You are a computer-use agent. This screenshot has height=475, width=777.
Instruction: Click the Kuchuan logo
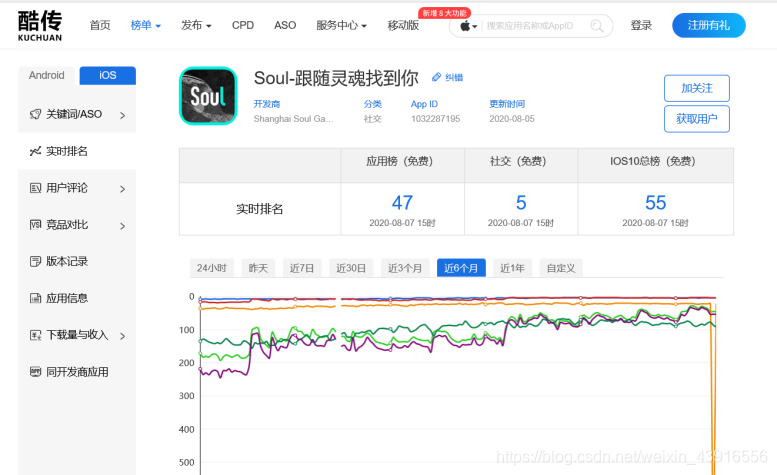(40, 25)
